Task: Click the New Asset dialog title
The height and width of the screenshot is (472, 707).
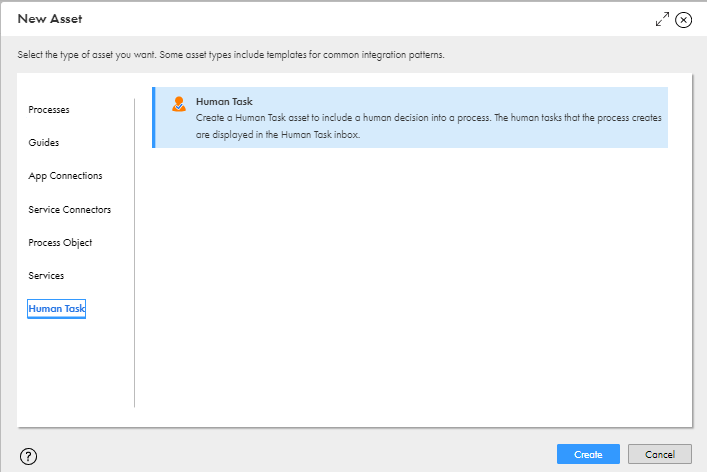Action: coord(50,19)
